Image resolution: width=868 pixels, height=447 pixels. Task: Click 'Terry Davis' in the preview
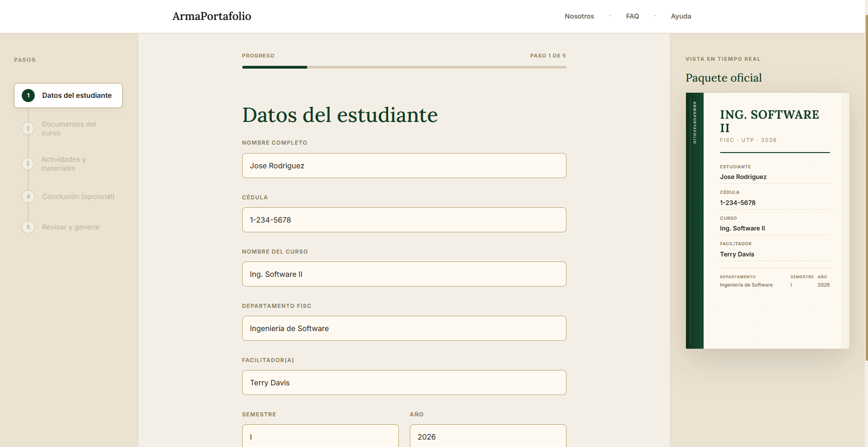coord(737,254)
